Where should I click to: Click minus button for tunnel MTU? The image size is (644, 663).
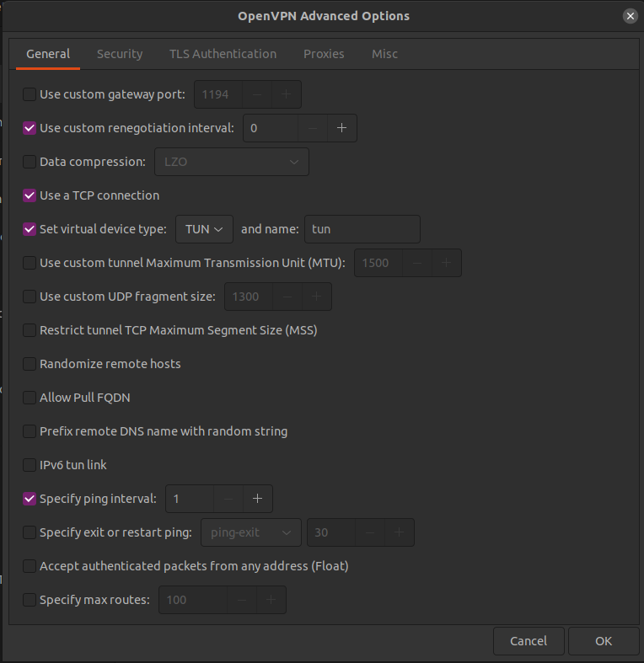click(417, 263)
